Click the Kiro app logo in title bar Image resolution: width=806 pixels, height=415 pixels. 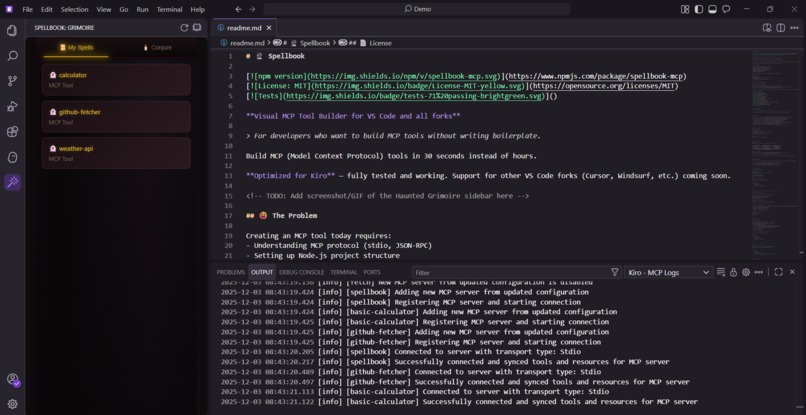(9, 9)
